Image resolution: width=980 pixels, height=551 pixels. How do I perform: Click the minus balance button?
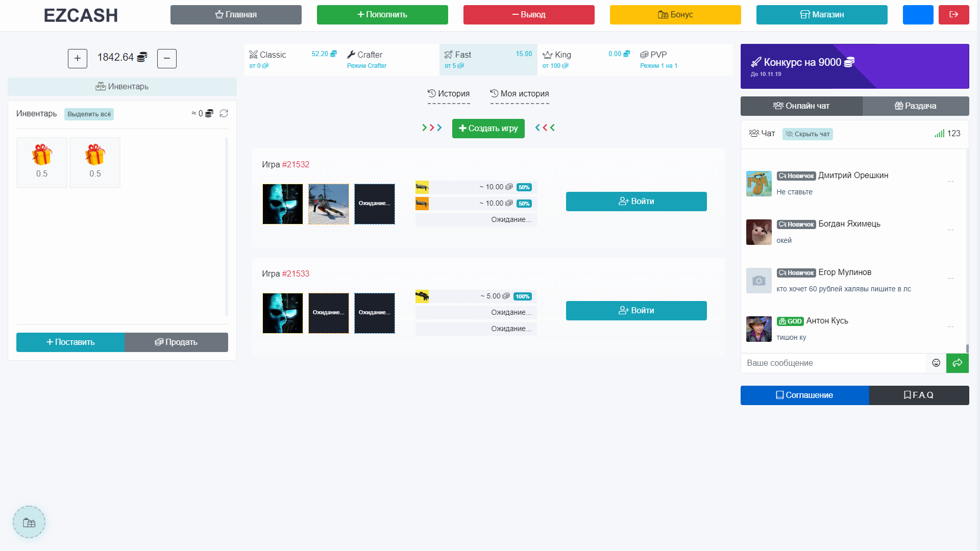[167, 58]
